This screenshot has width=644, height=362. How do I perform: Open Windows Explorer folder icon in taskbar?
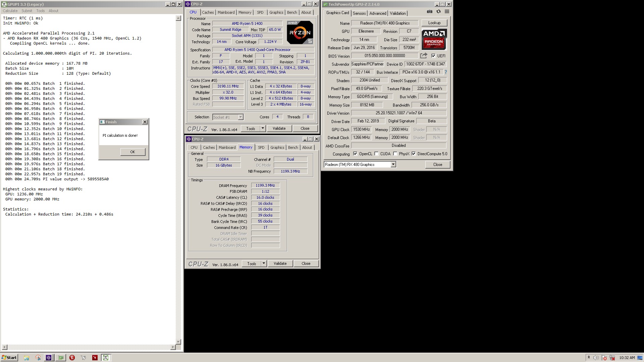[x=26, y=358]
